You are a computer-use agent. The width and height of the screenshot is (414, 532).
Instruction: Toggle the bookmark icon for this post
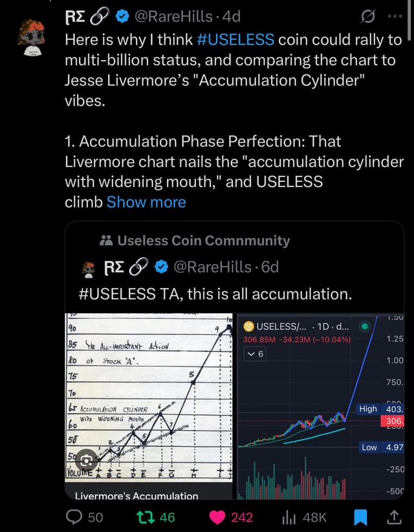tap(362, 517)
